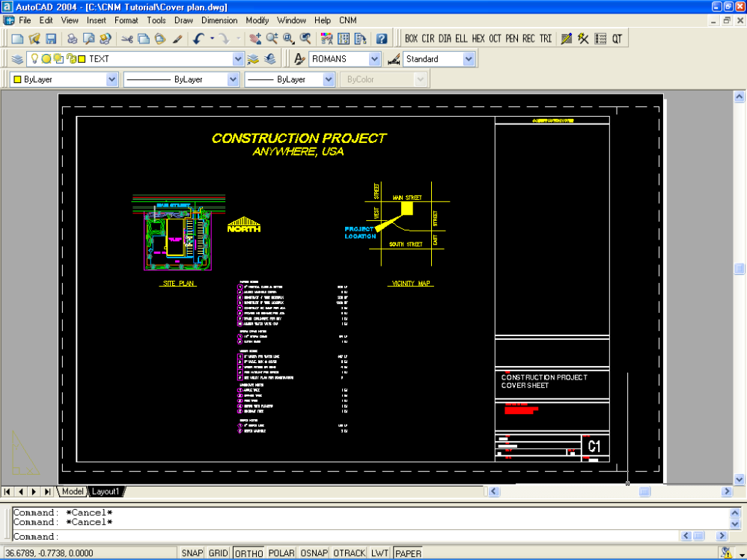Toggle ORTHO mode in status bar

click(248, 553)
